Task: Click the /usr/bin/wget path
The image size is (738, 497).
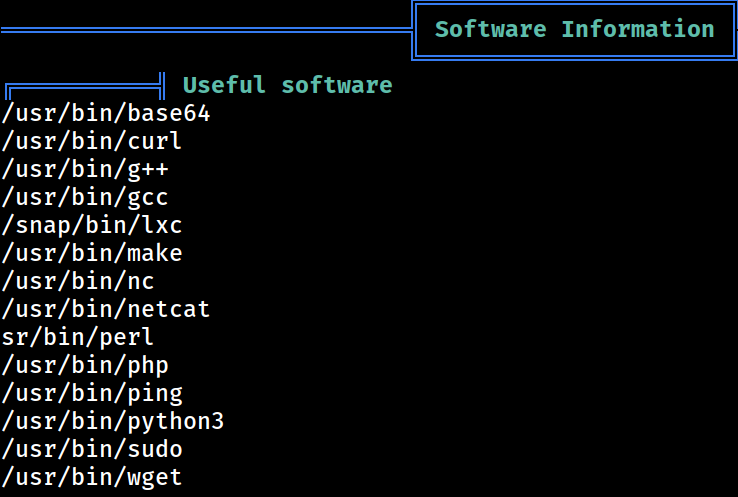Action: tap(92, 478)
